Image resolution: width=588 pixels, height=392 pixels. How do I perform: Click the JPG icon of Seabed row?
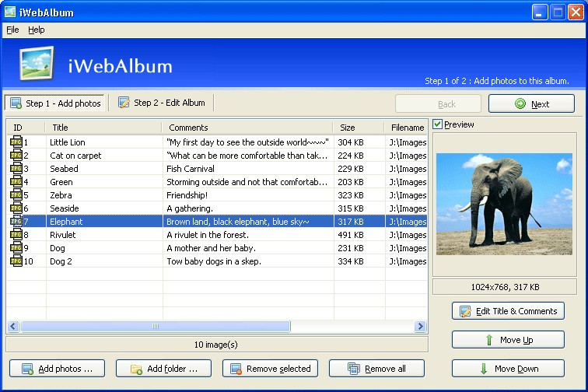16,169
